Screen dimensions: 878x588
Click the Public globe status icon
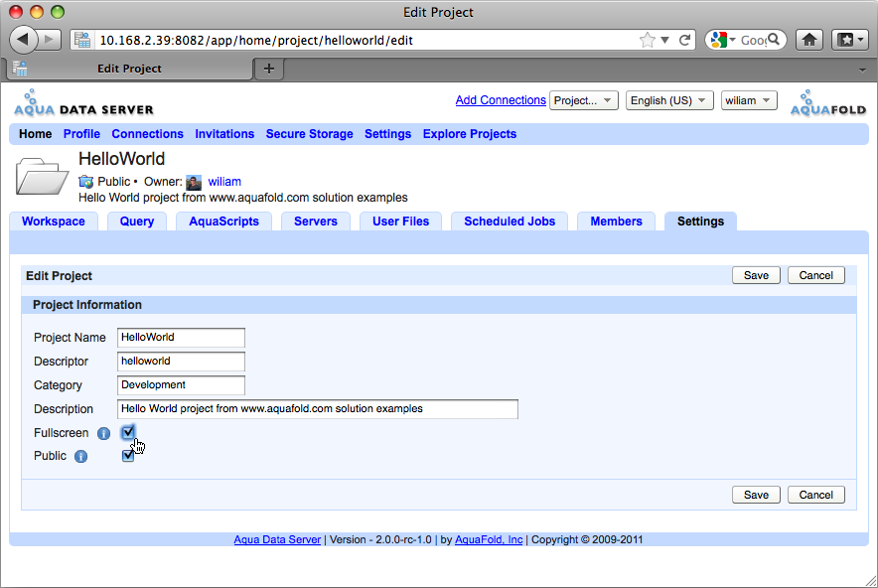[x=86, y=182]
